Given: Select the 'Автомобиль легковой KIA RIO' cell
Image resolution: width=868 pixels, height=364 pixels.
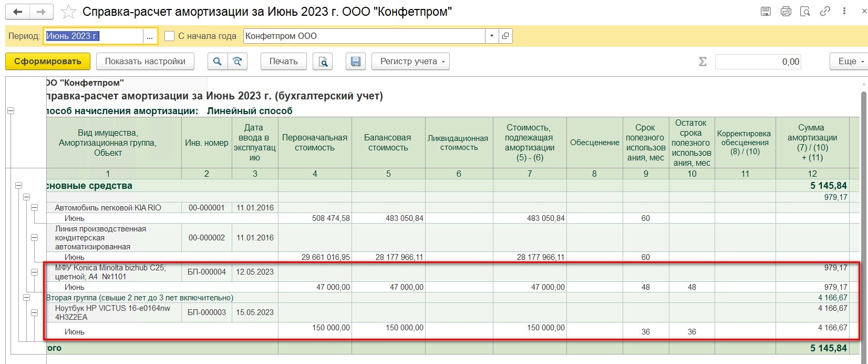Looking at the screenshot, I should 114,208.
